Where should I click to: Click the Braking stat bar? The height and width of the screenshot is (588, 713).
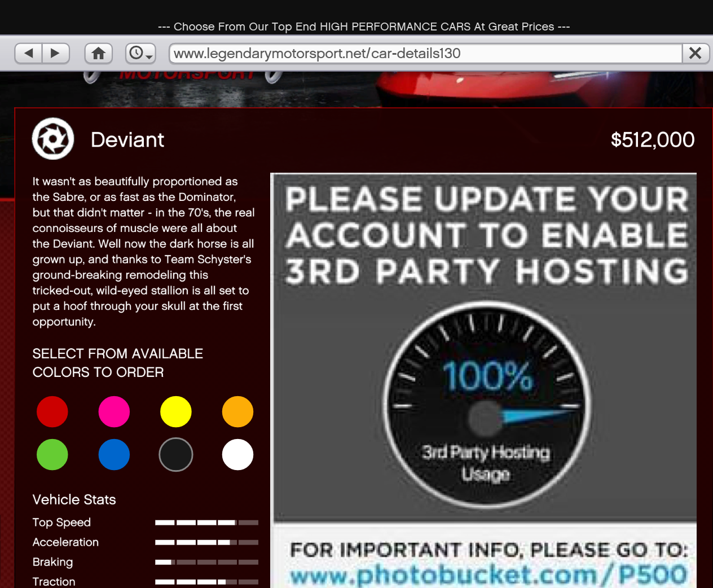pyautogui.click(x=206, y=562)
